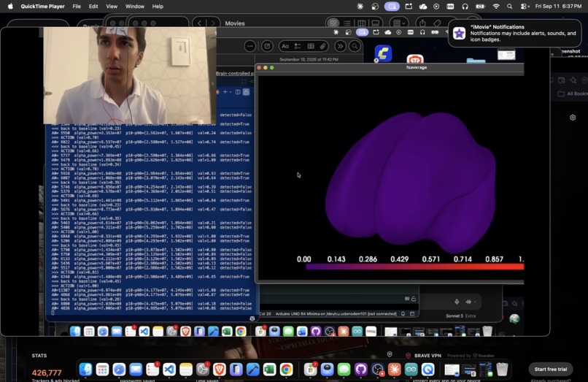Go back in the Finder Movies window

tap(199, 23)
